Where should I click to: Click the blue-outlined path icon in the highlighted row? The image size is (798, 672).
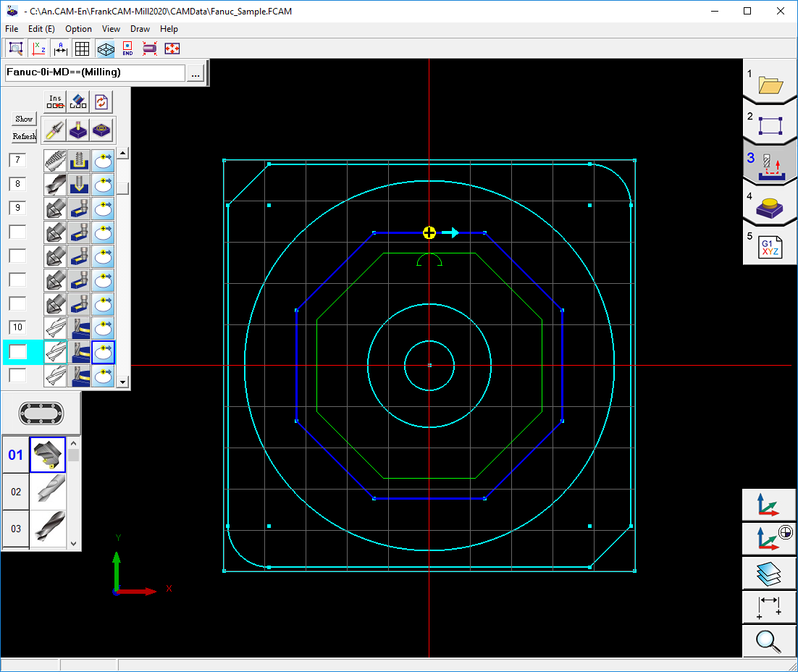point(103,352)
